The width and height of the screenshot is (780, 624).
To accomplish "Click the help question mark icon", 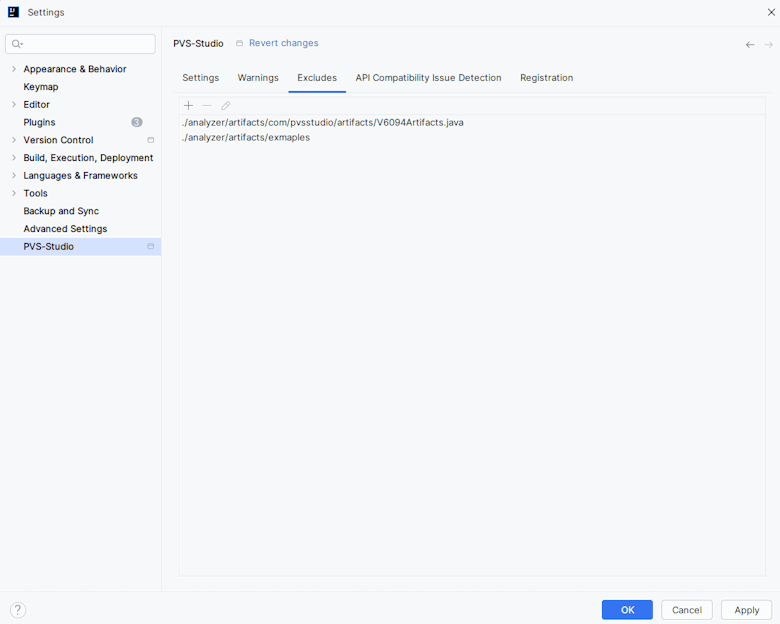I will pos(18,610).
